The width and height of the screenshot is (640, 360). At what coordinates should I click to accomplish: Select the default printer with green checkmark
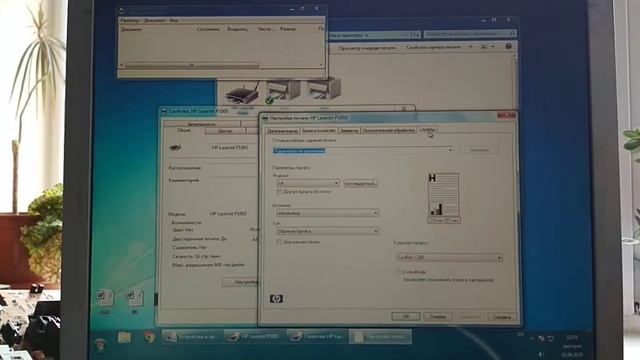(x=283, y=91)
